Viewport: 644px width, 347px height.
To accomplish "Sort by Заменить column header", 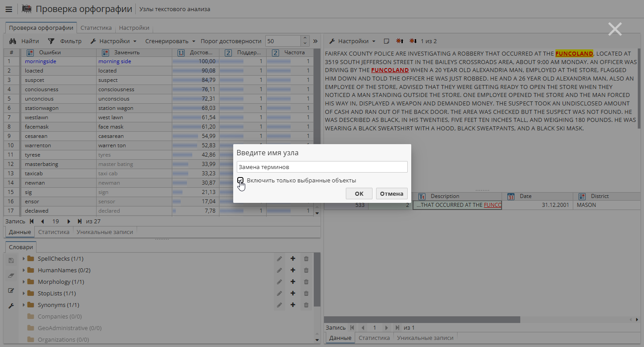I will click(x=134, y=52).
